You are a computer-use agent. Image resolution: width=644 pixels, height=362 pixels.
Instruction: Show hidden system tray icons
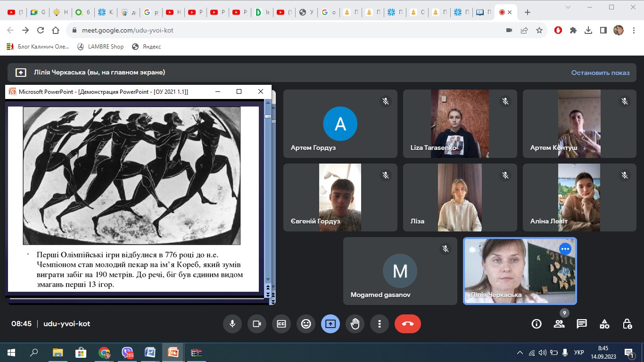click(x=520, y=352)
